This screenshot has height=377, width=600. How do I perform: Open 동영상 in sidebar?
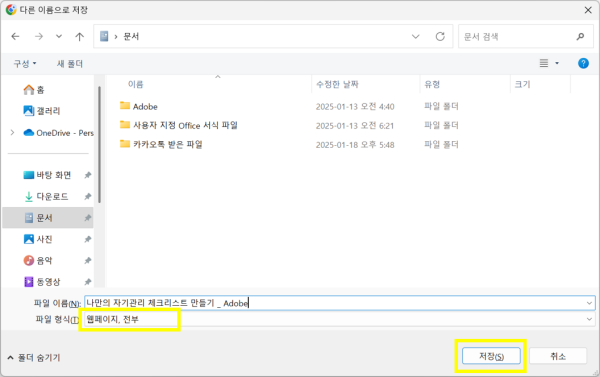tap(42, 282)
